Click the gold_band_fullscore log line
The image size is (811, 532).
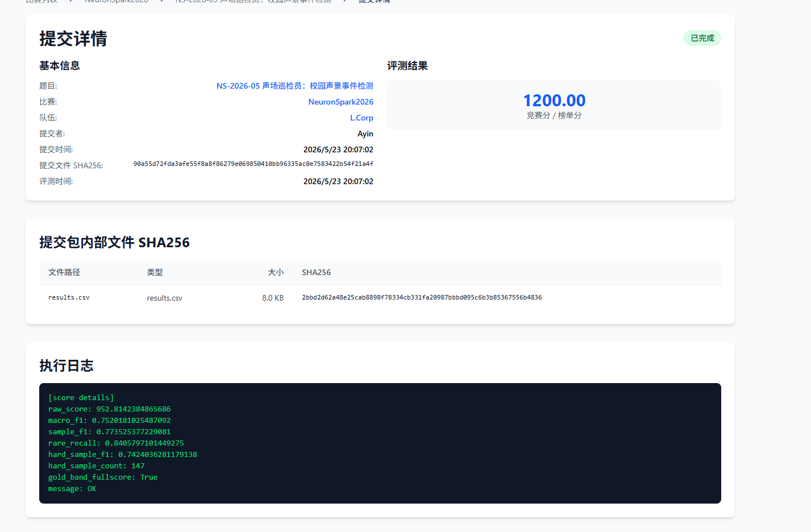point(103,477)
